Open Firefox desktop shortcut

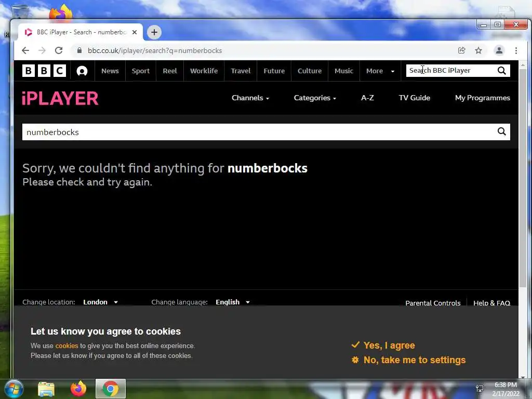(61, 13)
